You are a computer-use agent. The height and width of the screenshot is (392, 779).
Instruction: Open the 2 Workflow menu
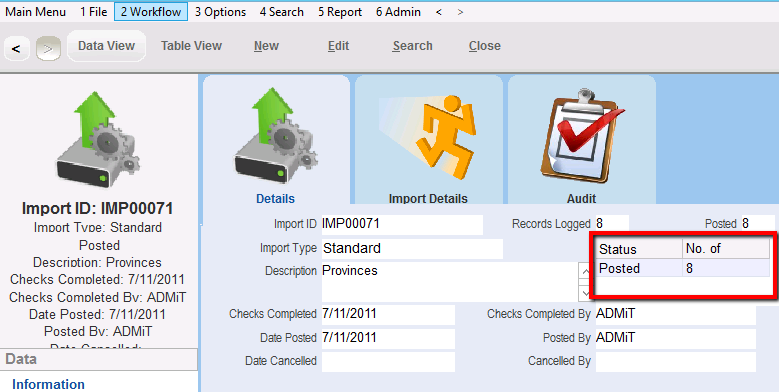pyautogui.click(x=151, y=12)
